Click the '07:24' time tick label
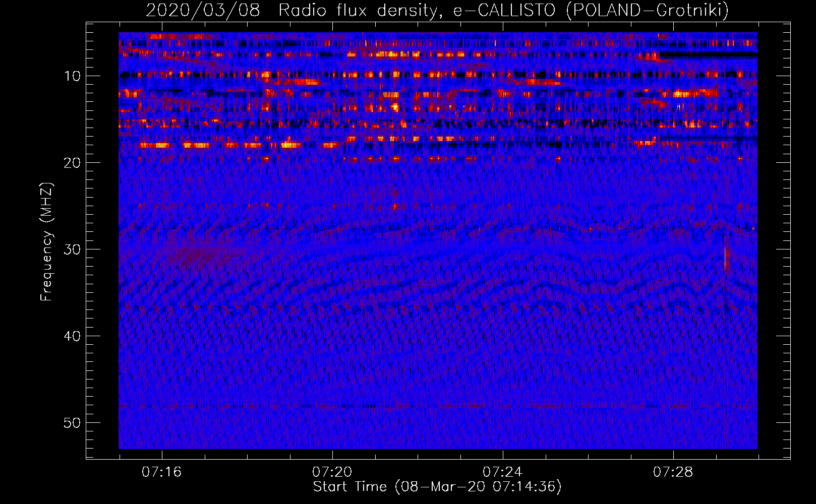This screenshot has height=504, width=816. (502, 472)
